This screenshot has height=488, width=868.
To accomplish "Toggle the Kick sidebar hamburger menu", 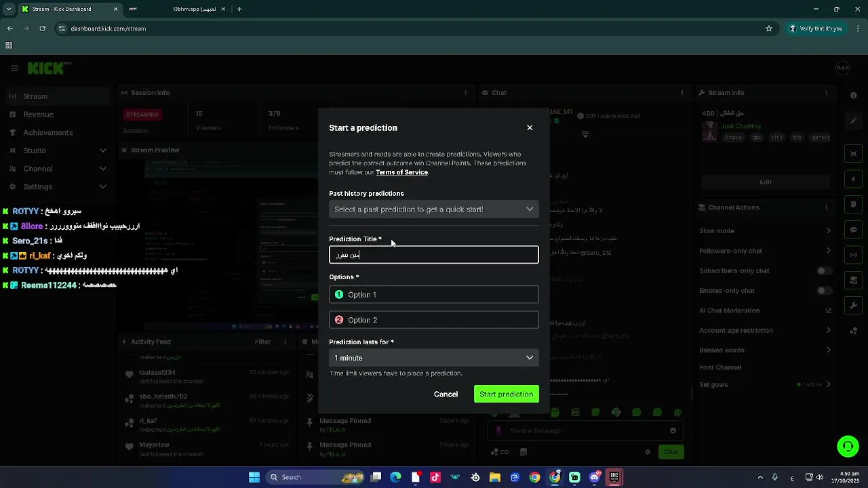I will 14,68.
